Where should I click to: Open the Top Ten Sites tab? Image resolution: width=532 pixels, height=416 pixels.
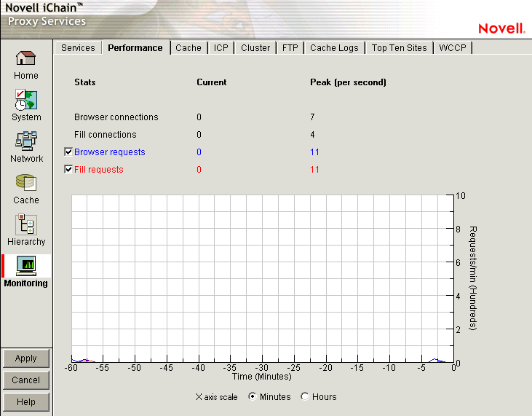[x=399, y=48]
